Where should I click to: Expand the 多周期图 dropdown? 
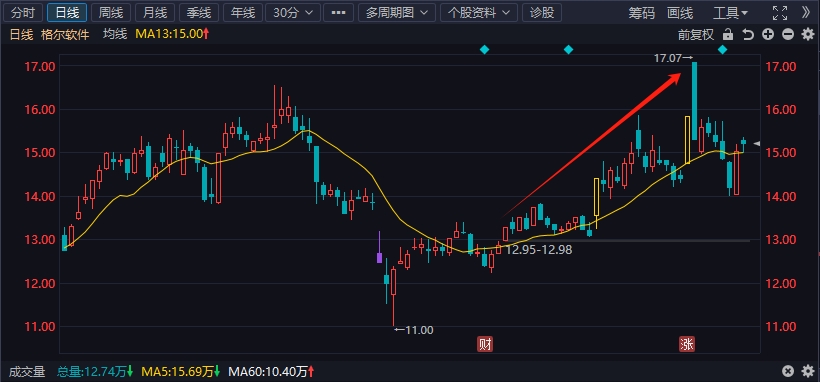coord(396,13)
